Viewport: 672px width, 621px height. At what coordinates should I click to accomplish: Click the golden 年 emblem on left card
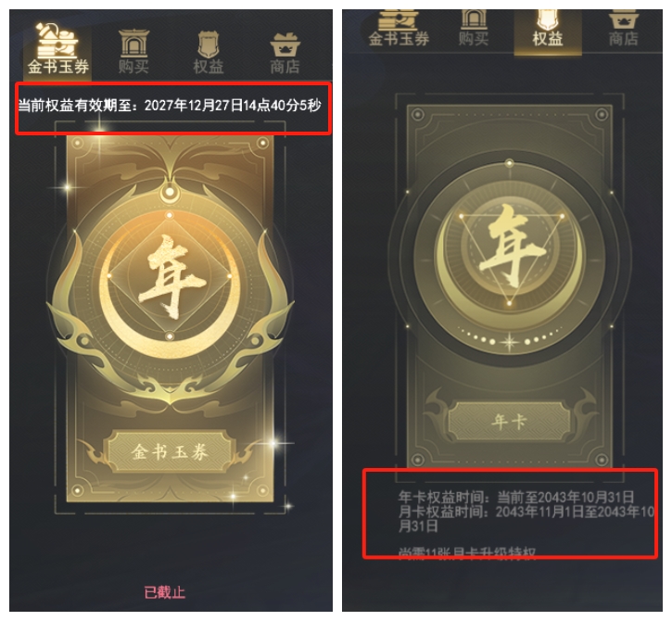coord(171,276)
